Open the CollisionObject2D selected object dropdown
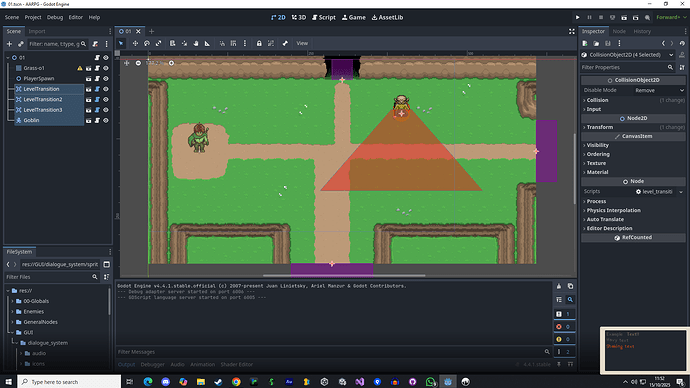The width and height of the screenshot is (690, 388). (628, 55)
